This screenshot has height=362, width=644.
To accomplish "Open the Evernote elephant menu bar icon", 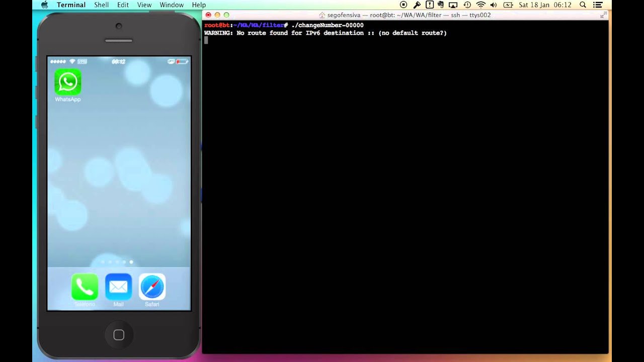I will click(441, 5).
